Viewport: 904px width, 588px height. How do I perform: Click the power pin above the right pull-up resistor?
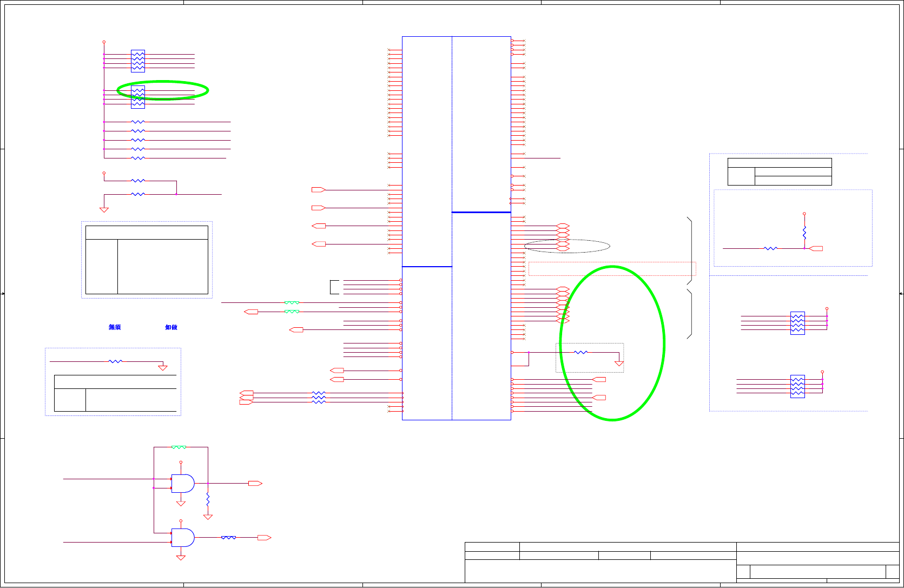coord(804,214)
